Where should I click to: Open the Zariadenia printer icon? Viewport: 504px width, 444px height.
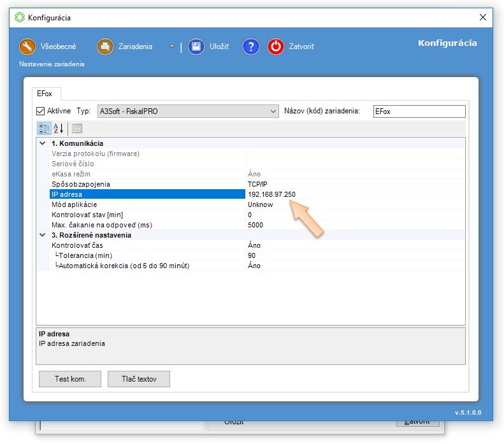click(105, 47)
